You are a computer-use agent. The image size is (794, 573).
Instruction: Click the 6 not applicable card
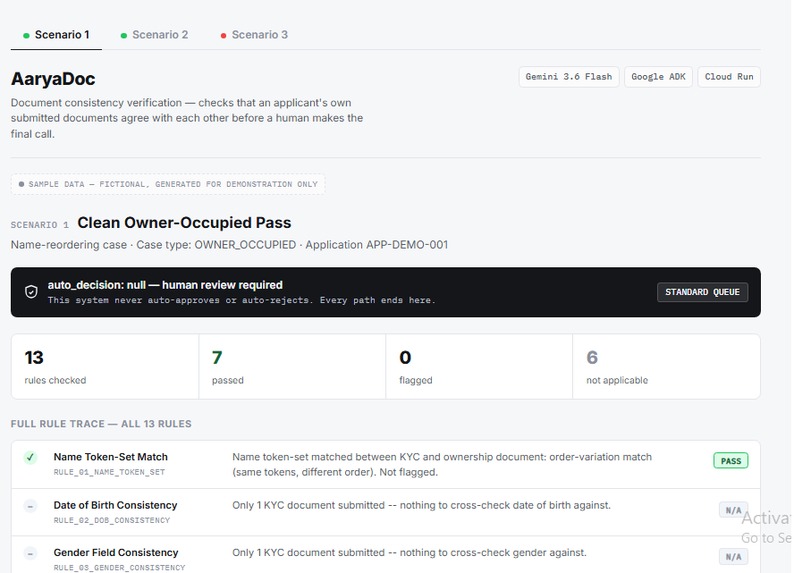[666, 366]
